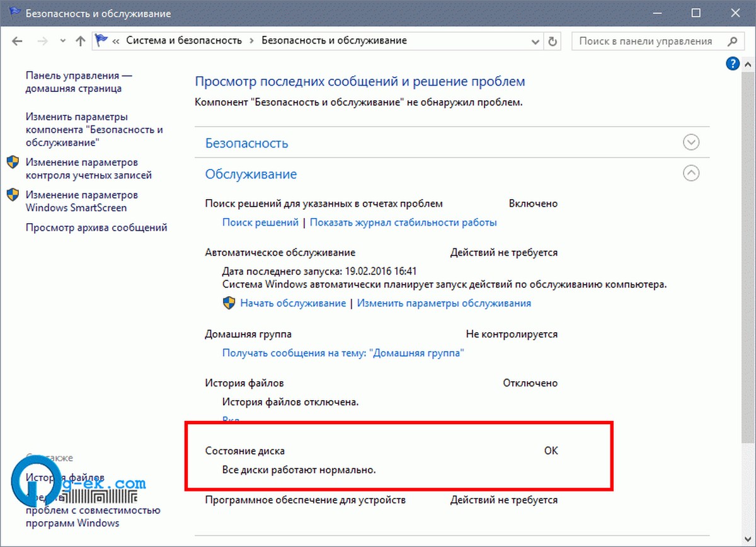The width and height of the screenshot is (756, 547).
Task: Open Просмотр архива сообщений link
Action: tap(96, 227)
